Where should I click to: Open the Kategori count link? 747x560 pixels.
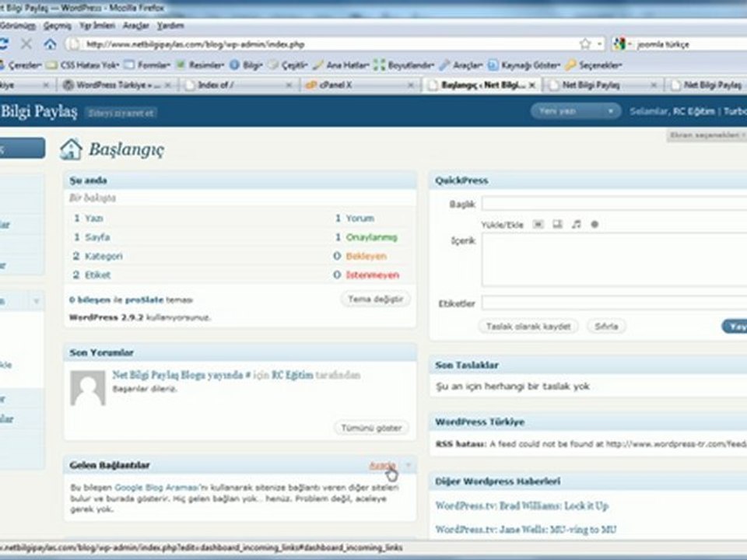(x=103, y=256)
